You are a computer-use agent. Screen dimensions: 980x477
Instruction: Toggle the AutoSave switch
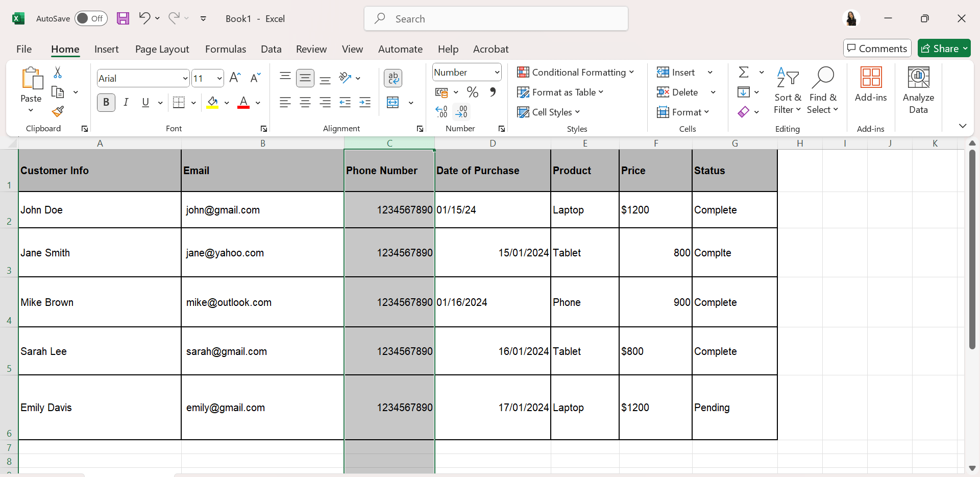pos(91,19)
